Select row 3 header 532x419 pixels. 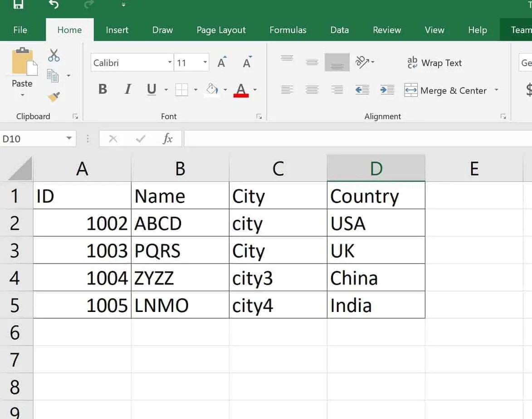(16, 250)
